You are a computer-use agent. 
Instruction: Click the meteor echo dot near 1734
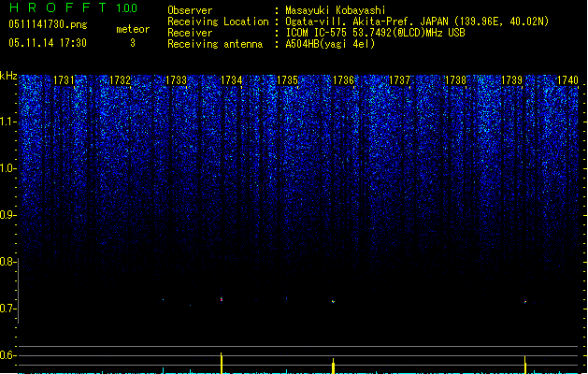222,299
